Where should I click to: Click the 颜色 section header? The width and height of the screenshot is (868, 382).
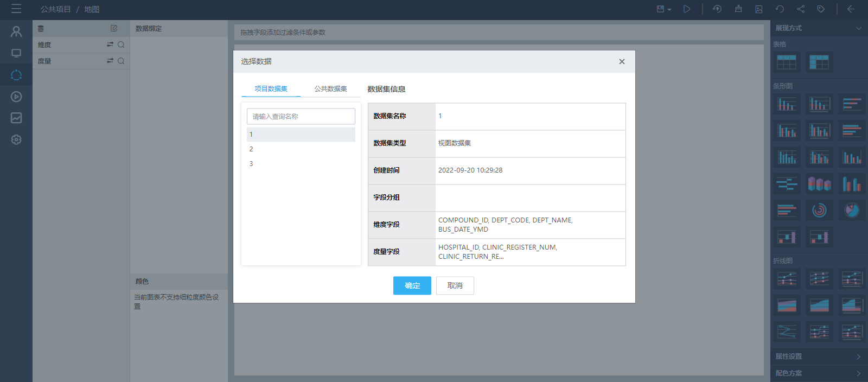pos(179,282)
